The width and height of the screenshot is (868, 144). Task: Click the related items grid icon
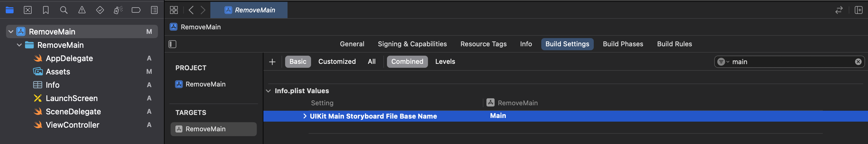coord(174,10)
